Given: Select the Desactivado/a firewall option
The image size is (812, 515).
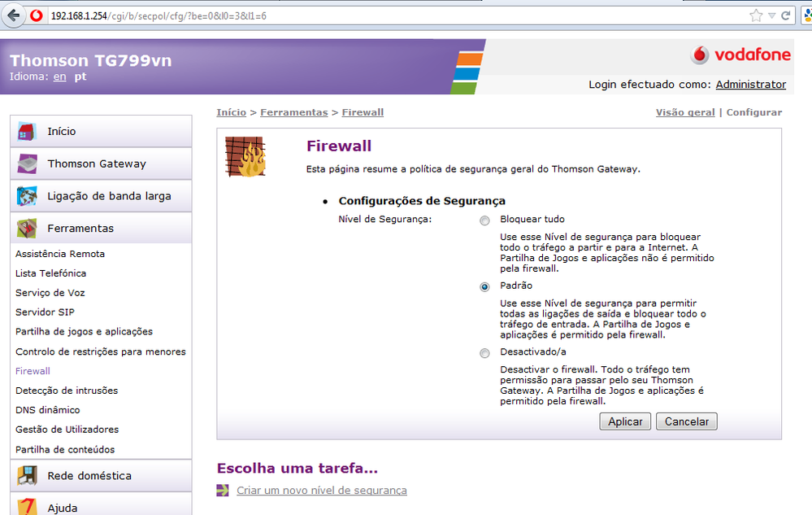Looking at the screenshot, I should [x=485, y=352].
